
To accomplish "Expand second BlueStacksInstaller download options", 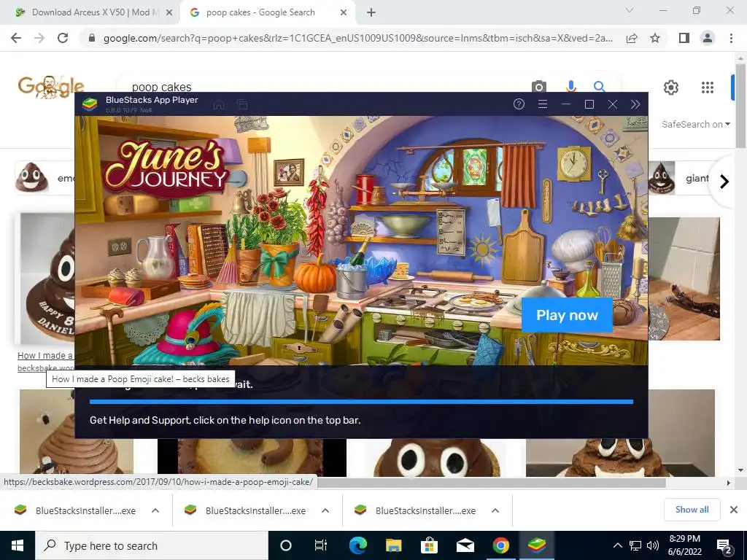I will point(325,510).
